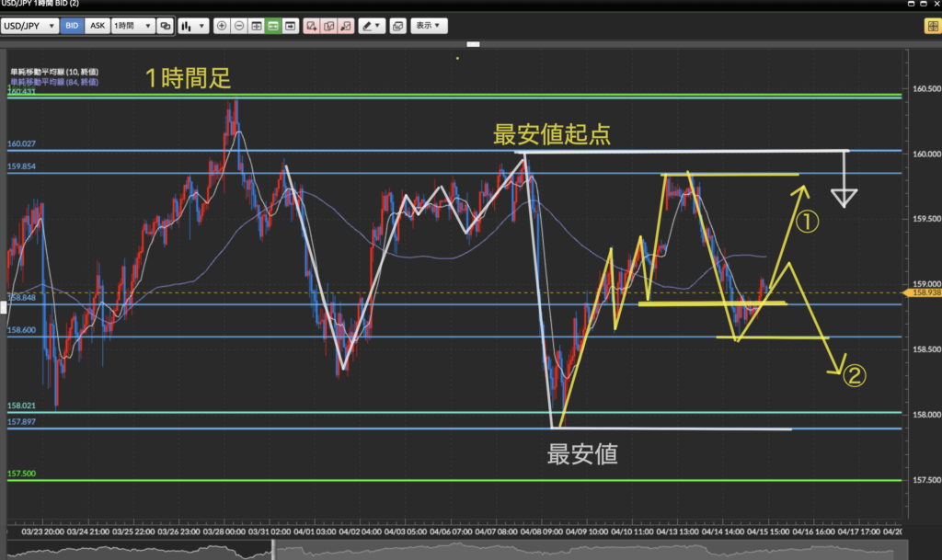Expand the 1時間 timeframe dropdown
This screenshot has height=560, width=942.
click(x=132, y=27)
